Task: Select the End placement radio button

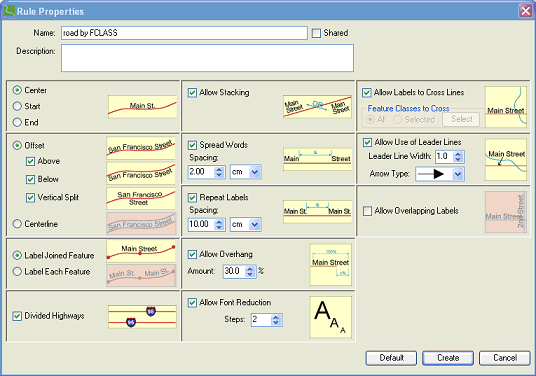Action: pyautogui.click(x=17, y=122)
